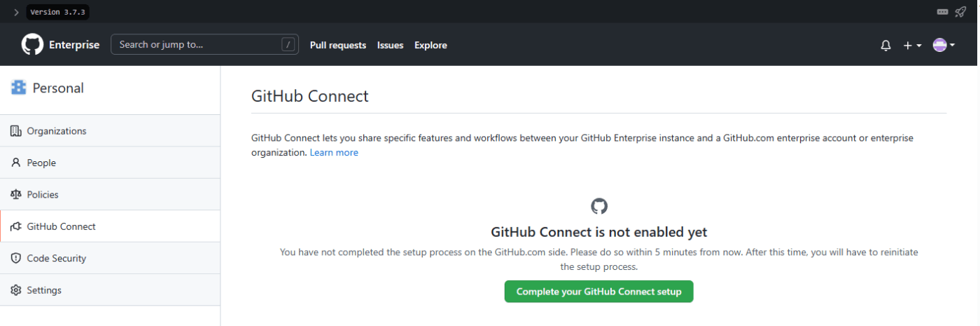Click the Organizations building icon in sidebar
This screenshot has height=326, width=980.
pyautogui.click(x=16, y=131)
